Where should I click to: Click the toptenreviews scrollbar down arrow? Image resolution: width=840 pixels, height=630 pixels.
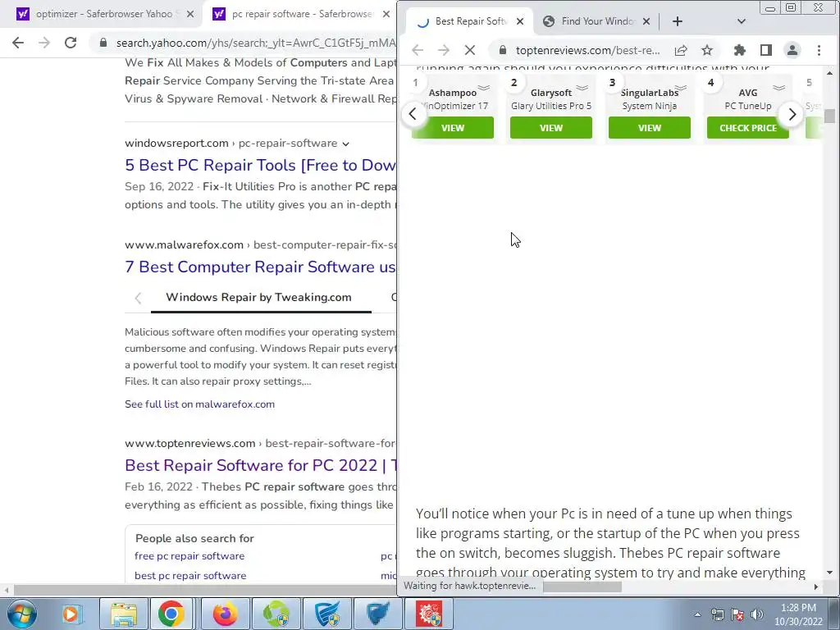click(829, 573)
